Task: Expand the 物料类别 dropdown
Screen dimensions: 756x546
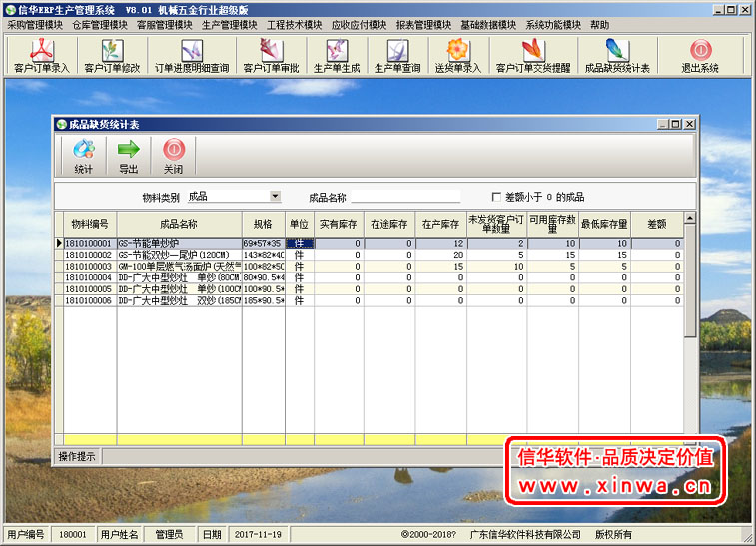Action: [x=275, y=197]
